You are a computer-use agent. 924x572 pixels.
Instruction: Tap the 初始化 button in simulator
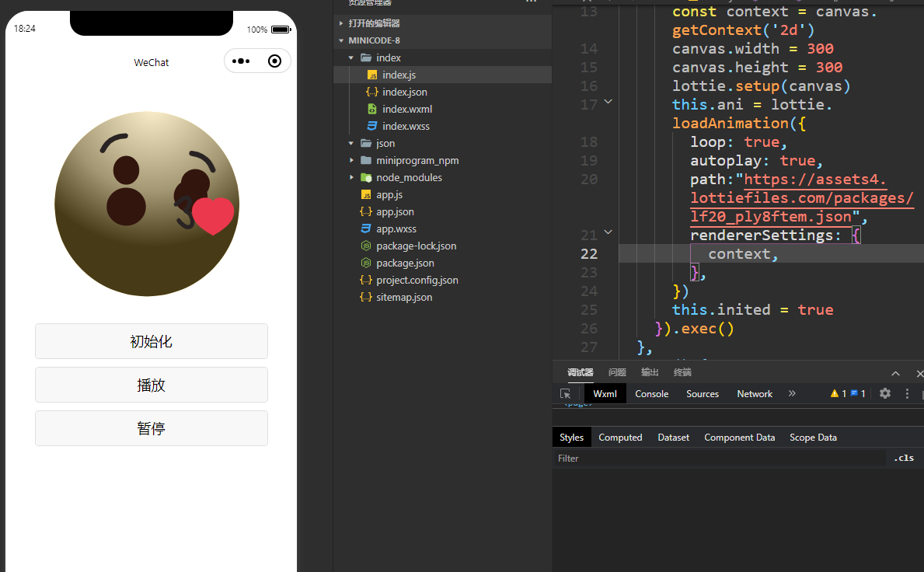tap(152, 341)
